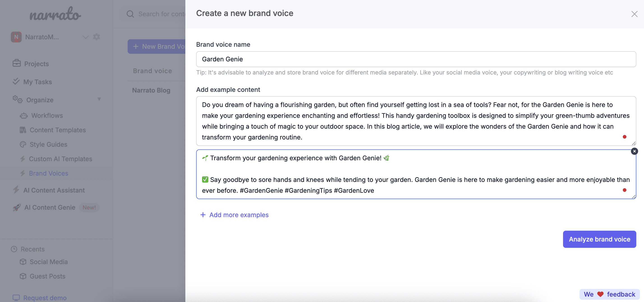This screenshot has width=644, height=302.
Task: Open Workflows robot icon
Action: [24, 116]
